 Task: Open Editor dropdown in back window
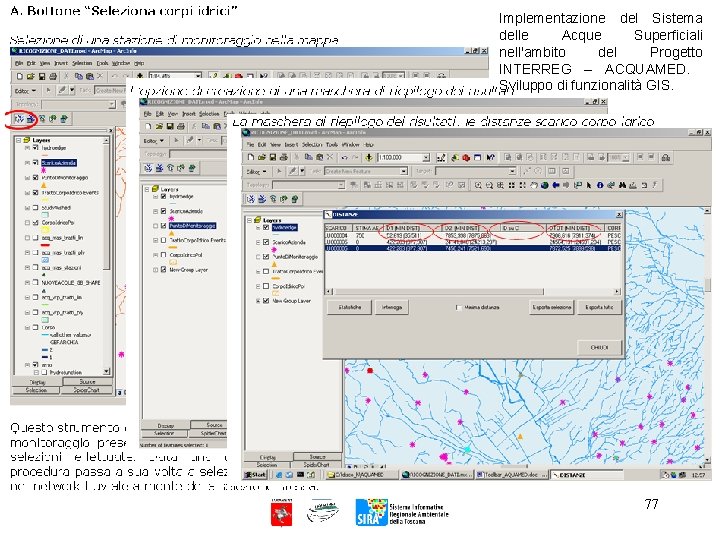coord(25,90)
